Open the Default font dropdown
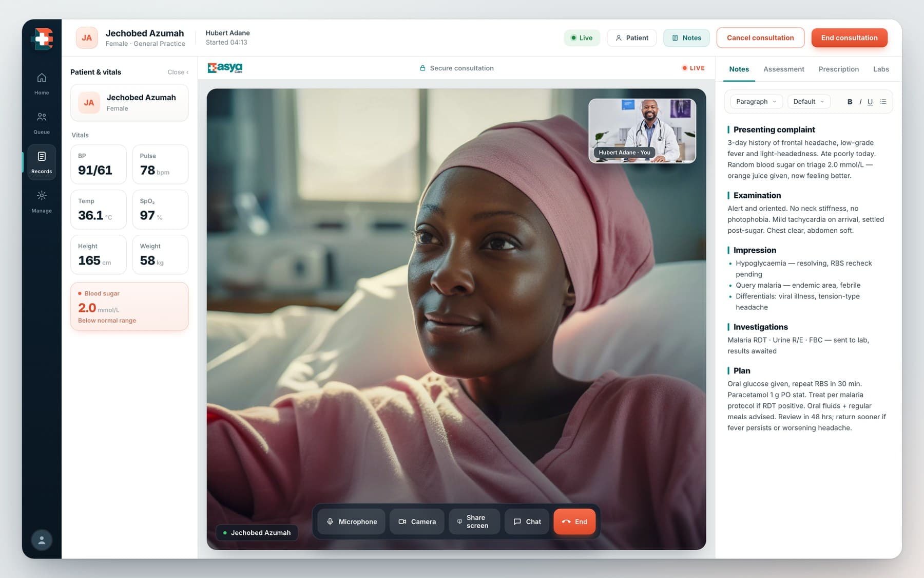 point(808,102)
